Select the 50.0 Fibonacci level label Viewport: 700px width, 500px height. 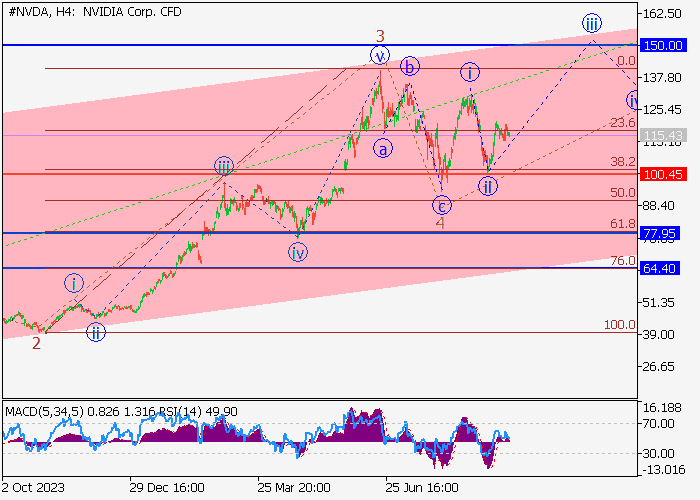point(623,192)
